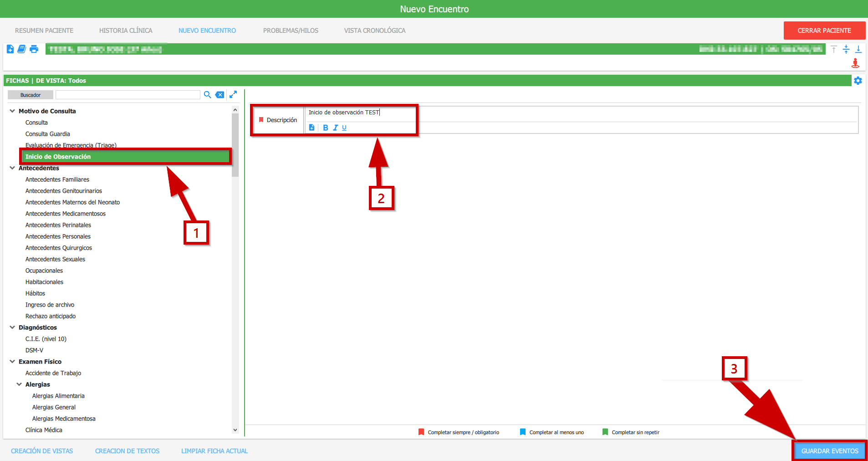This screenshot has width=868, height=461.
Task: Toggle bold formatting in Descripción
Action: (x=325, y=128)
